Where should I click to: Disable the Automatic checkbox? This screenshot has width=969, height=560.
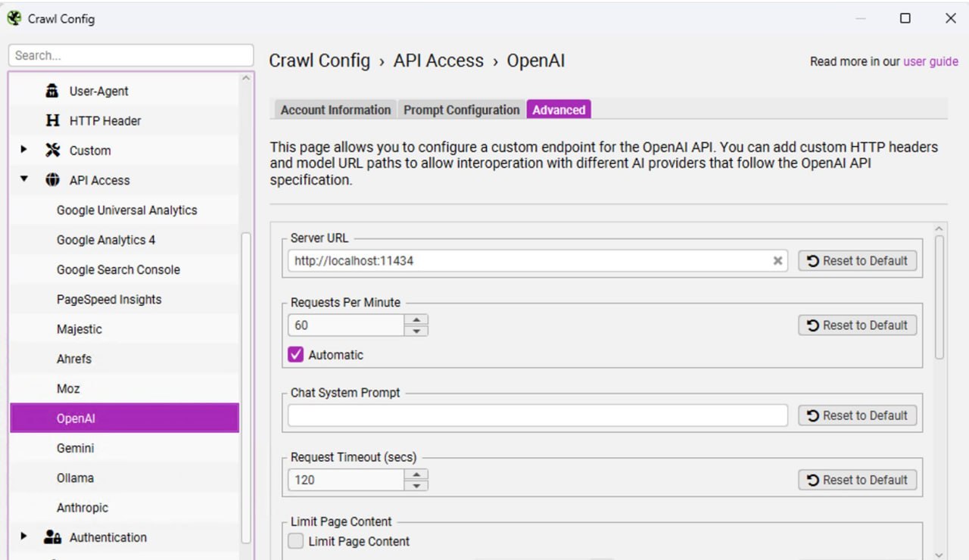[x=296, y=354]
